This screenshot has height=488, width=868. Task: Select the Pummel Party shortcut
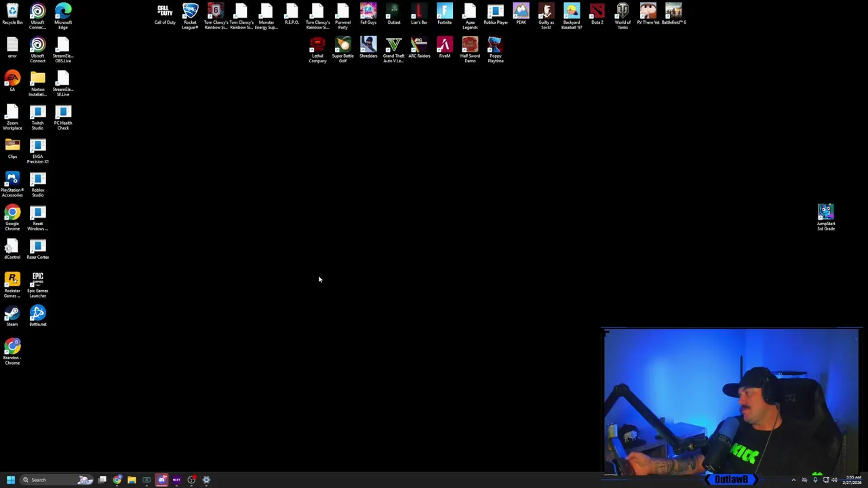[342, 16]
